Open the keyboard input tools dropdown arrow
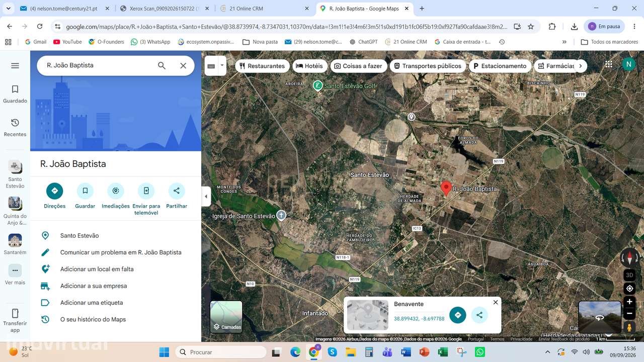Image resolution: width=644 pixels, height=362 pixels. point(222,65)
